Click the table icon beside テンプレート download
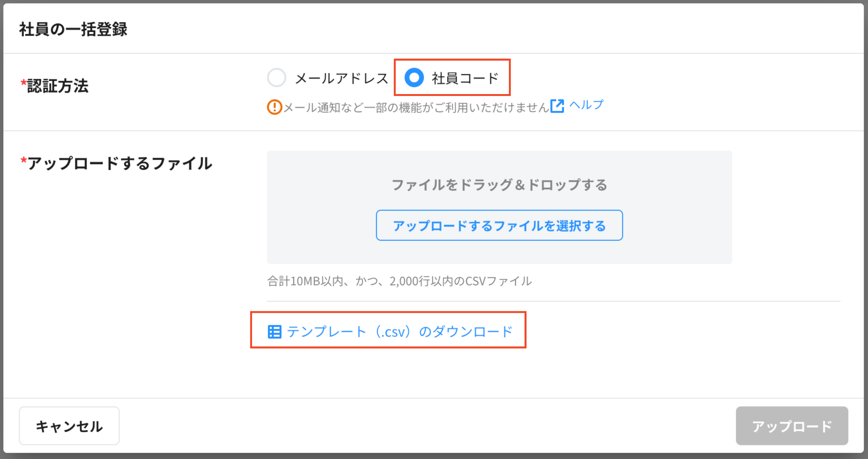 coord(275,331)
